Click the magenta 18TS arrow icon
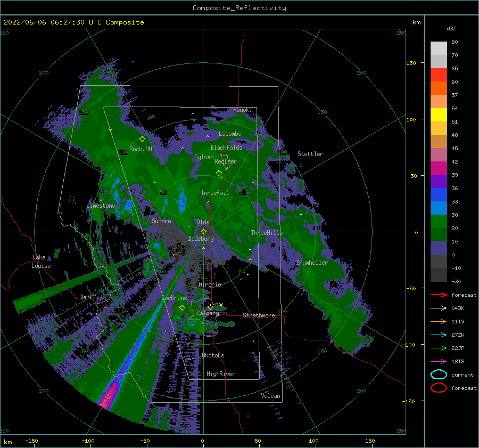 coord(439,361)
